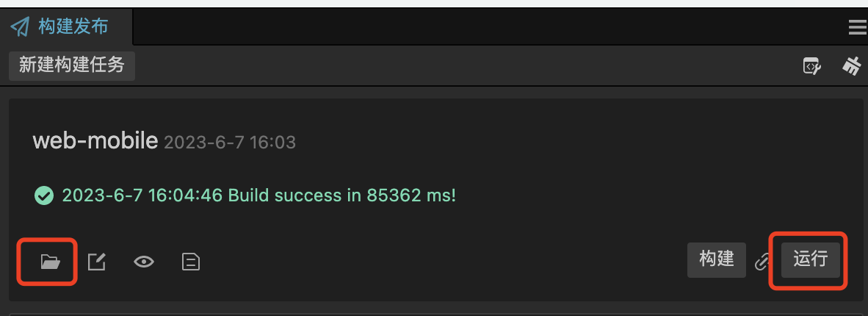This screenshot has height=316, width=868.
Task: Toggle the eye preview icon
Action: (x=143, y=262)
